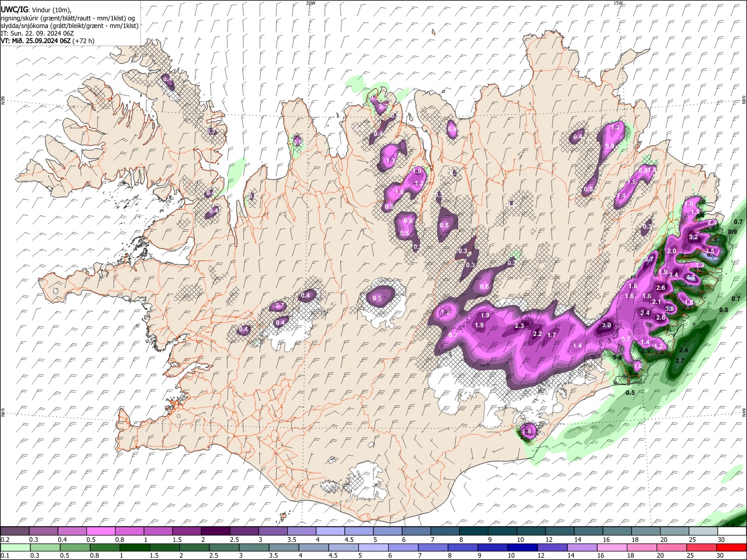Click the '3.0' snowfall value on the map

(x=606, y=325)
